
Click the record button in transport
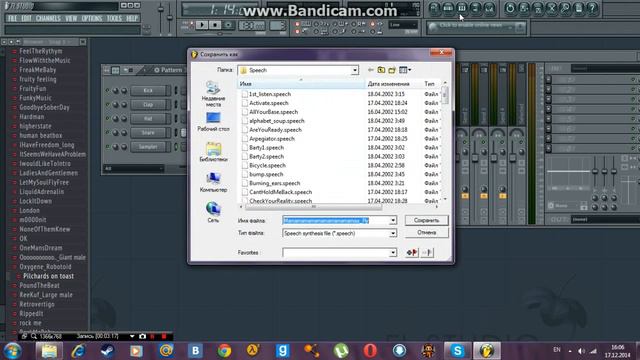(x=229, y=25)
